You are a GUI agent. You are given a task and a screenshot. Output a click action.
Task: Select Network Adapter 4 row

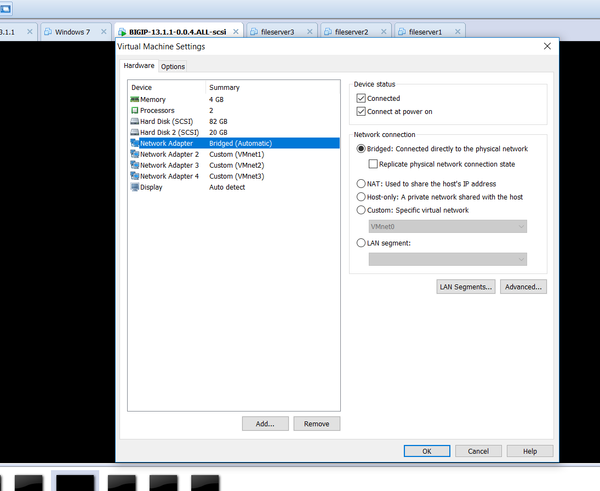point(234,176)
